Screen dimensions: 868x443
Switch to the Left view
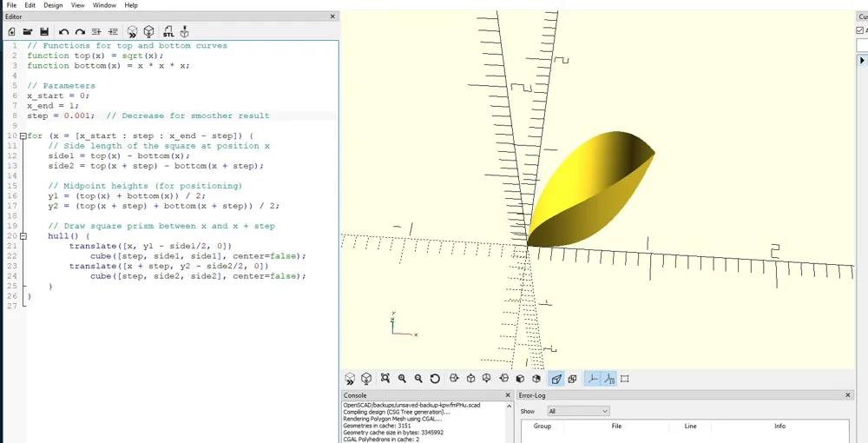pyautogui.click(x=503, y=379)
